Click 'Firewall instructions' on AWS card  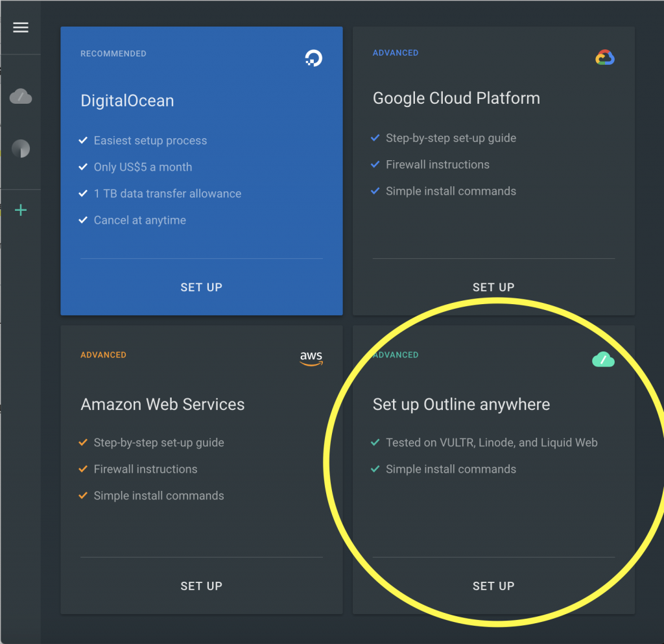click(145, 469)
